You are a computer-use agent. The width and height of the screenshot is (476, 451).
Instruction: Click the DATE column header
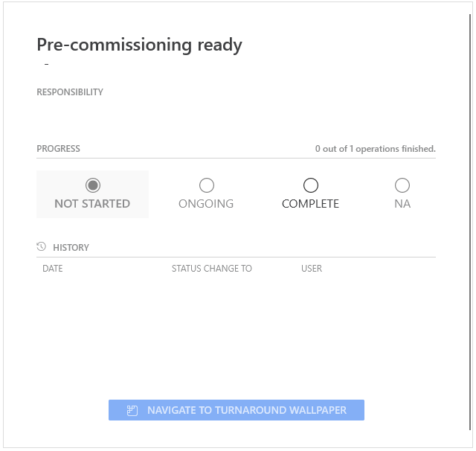pos(53,269)
